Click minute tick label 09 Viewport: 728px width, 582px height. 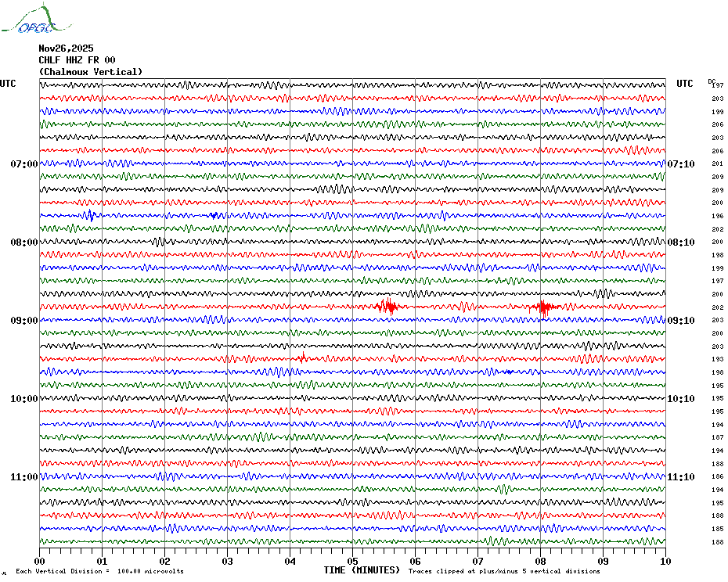(603, 561)
